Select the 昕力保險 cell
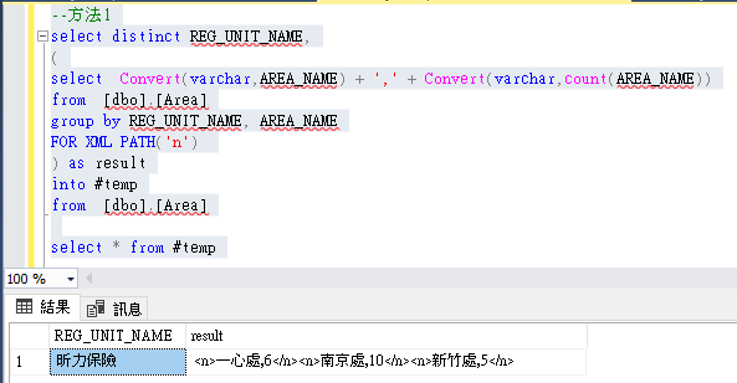737x383 pixels. [x=118, y=361]
